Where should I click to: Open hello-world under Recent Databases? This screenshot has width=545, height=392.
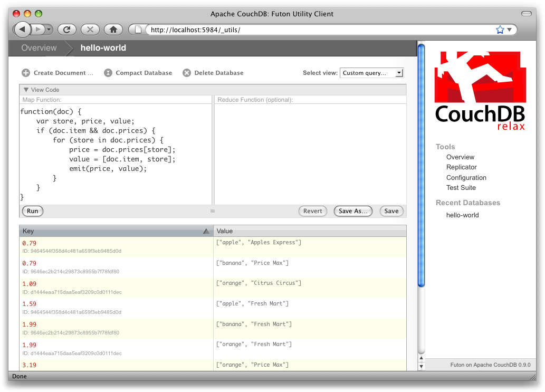tap(462, 215)
